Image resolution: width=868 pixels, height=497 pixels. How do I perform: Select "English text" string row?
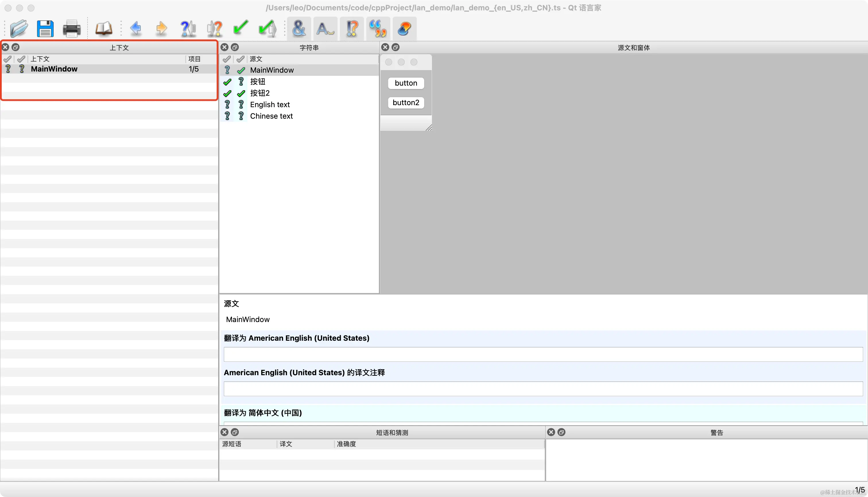pyautogui.click(x=270, y=105)
